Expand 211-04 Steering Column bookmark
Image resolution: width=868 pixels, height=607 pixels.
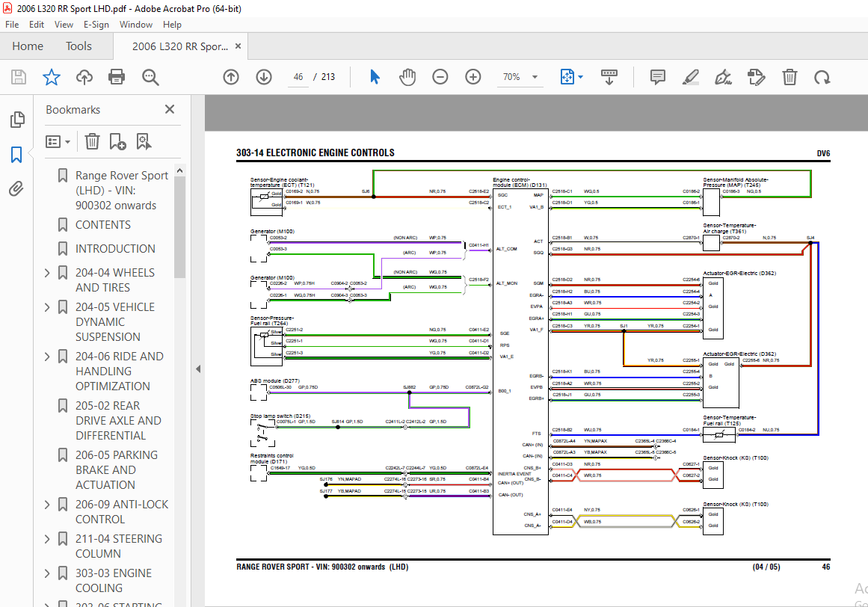47,539
